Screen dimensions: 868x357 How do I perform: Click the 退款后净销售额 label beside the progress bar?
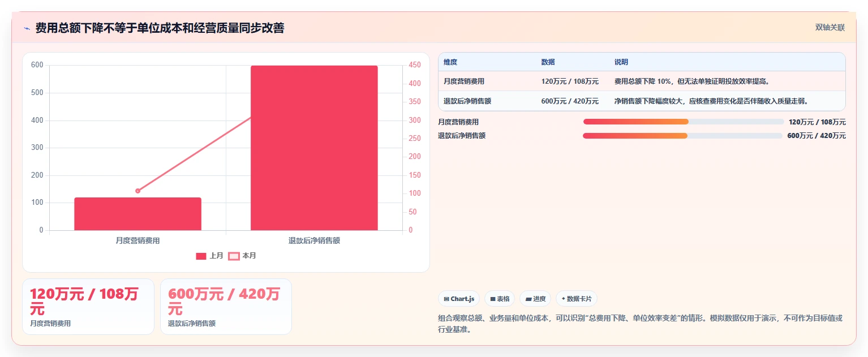pyautogui.click(x=462, y=136)
